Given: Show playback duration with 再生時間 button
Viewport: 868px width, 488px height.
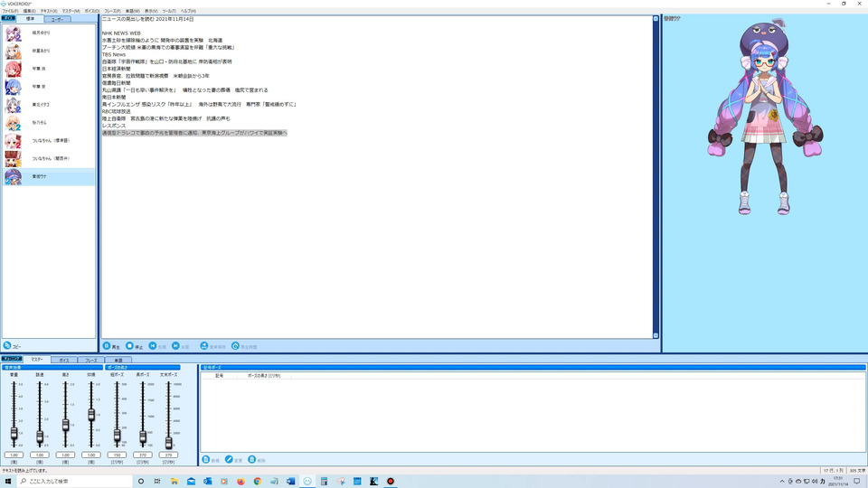Looking at the screenshot, I should point(244,346).
